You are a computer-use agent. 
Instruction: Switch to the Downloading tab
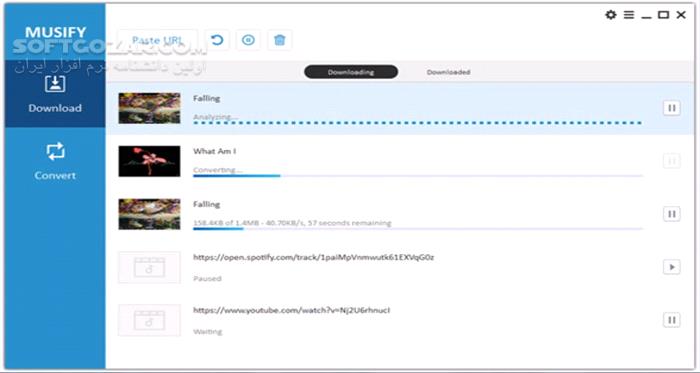351,72
